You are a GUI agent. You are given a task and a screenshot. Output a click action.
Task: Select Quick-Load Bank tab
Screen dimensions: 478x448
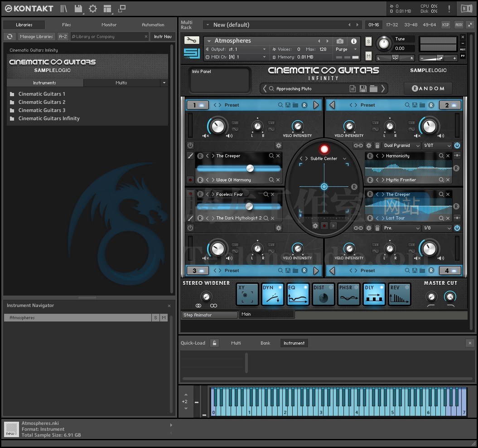pos(265,343)
